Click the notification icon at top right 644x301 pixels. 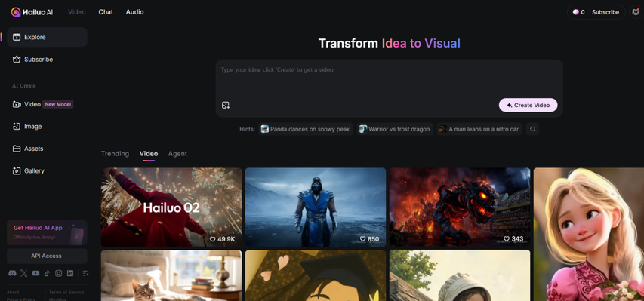coord(636,12)
